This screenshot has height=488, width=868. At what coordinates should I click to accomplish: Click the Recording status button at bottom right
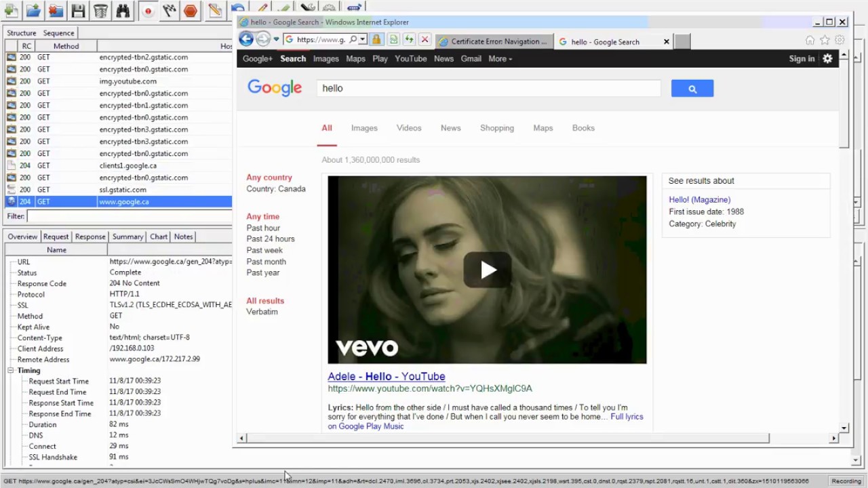tap(846, 481)
